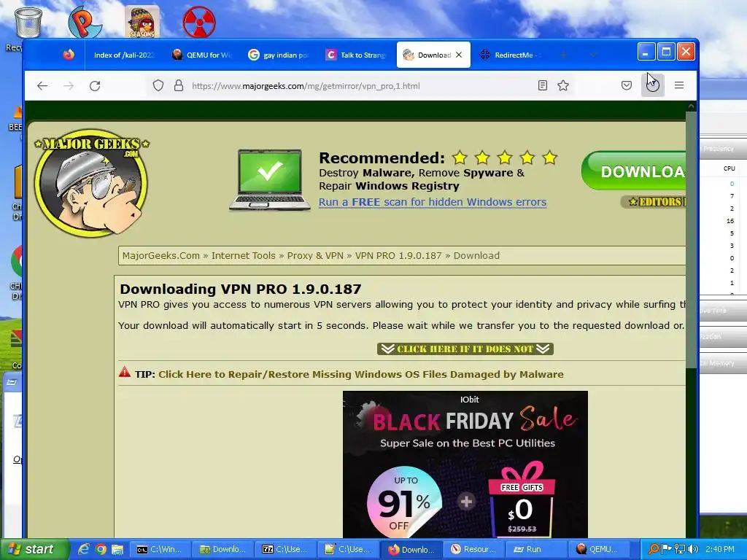The height and width of the screenshot is (560, 747).
Task: Switch to QEMU... taskbar item
Action: point(598,549)
